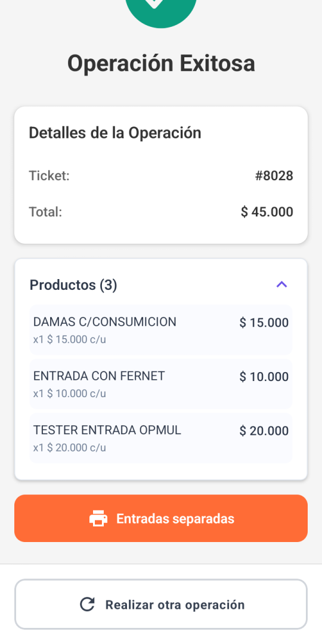The height and width of the screenshot is (644, 322).
Task: Click the refresh arrow icon
Action: [87, 605]
